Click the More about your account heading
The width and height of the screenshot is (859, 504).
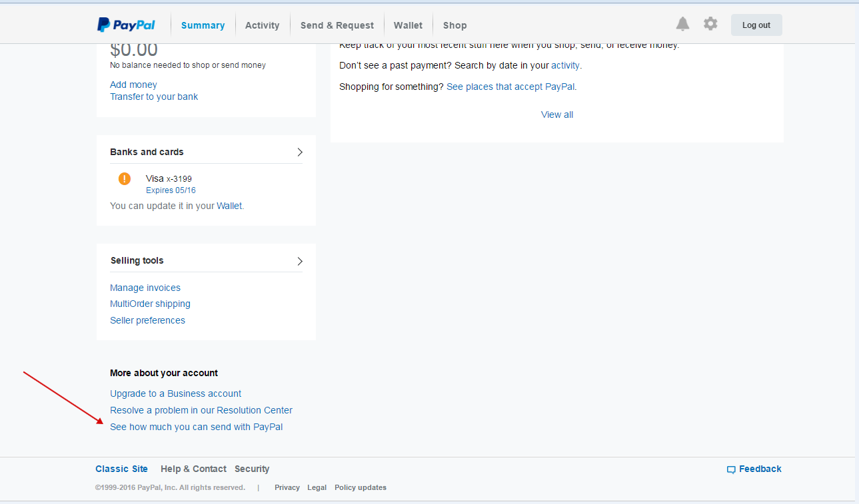point(164,373)
